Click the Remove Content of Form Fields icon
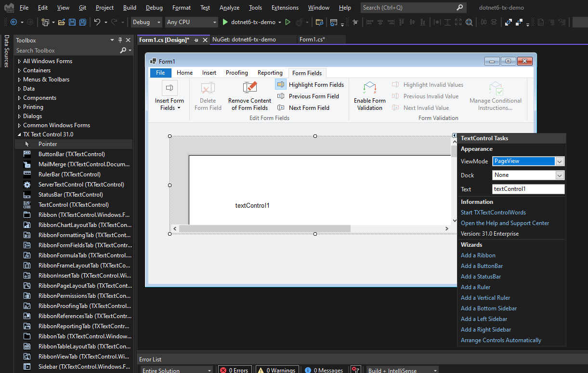 [x=249, y=88]
